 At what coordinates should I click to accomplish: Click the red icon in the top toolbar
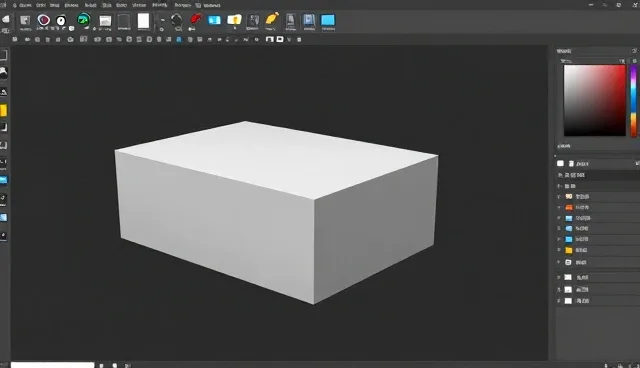196,19
